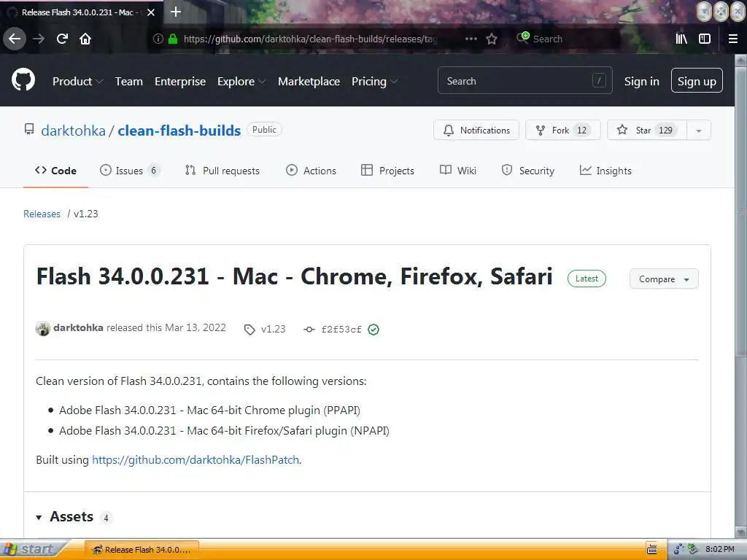Click the scrollbar up arrow
The width and height of the screenshot is (747, 560).
[740, 60]
